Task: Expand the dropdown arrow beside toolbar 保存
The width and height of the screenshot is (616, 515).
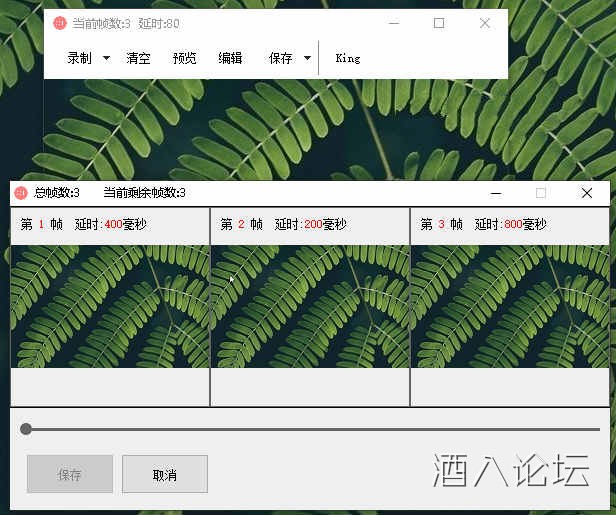Action: pos(307,58)
